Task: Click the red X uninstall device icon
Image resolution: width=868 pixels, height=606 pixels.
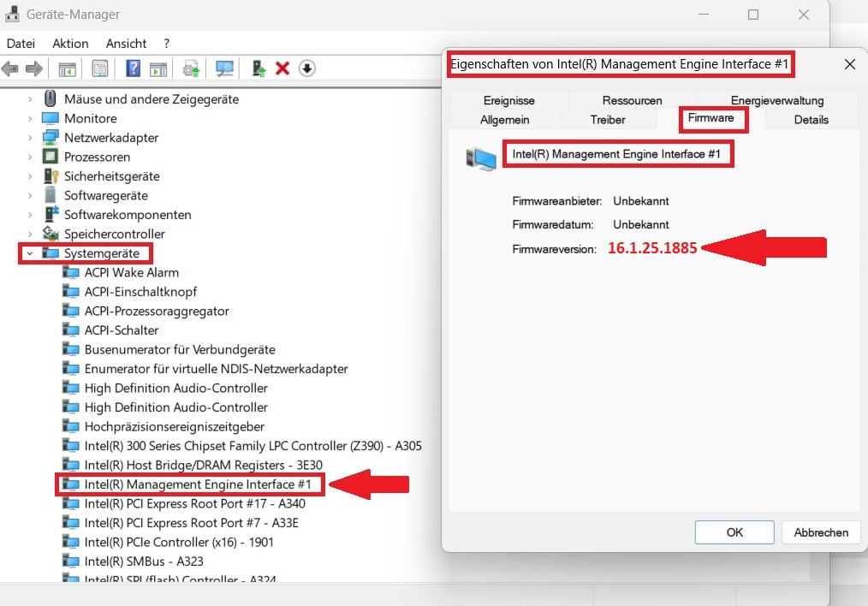Action: pos(282,68)
